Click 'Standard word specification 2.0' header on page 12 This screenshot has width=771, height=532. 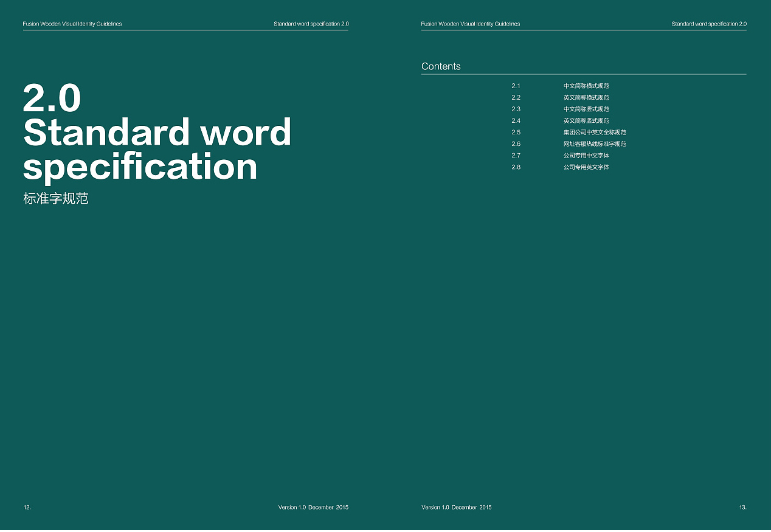coord(311,24)
